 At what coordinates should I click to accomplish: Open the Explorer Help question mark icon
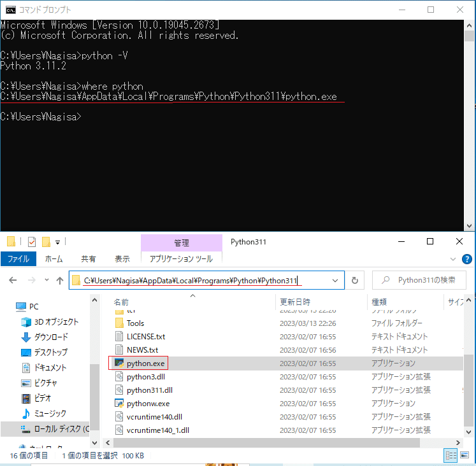click(x=466, y=259)
